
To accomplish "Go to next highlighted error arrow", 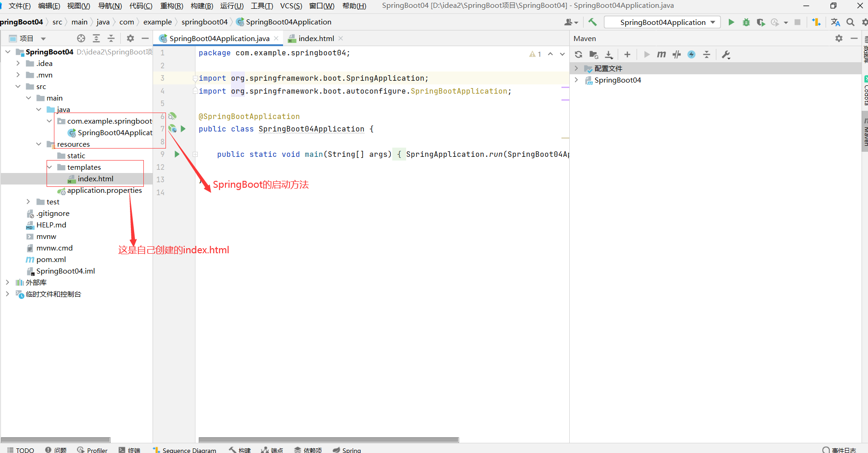I will [562, 54].
